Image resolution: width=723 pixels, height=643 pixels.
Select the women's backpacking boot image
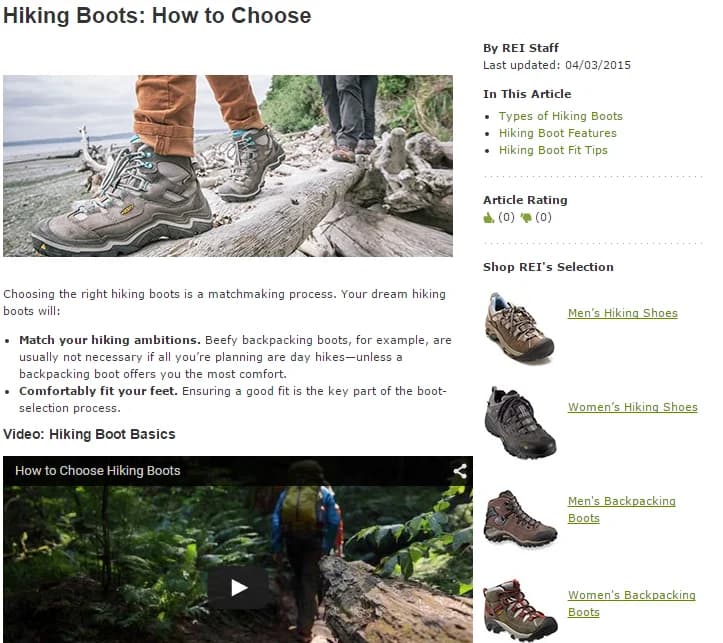[x=518, y=609]
